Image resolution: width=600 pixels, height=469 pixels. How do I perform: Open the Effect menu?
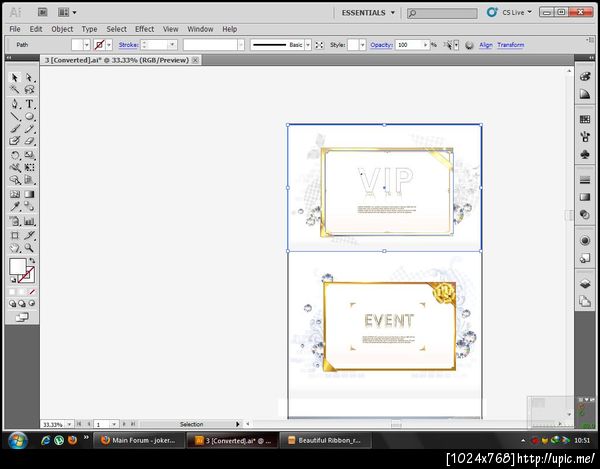point(144,29)
